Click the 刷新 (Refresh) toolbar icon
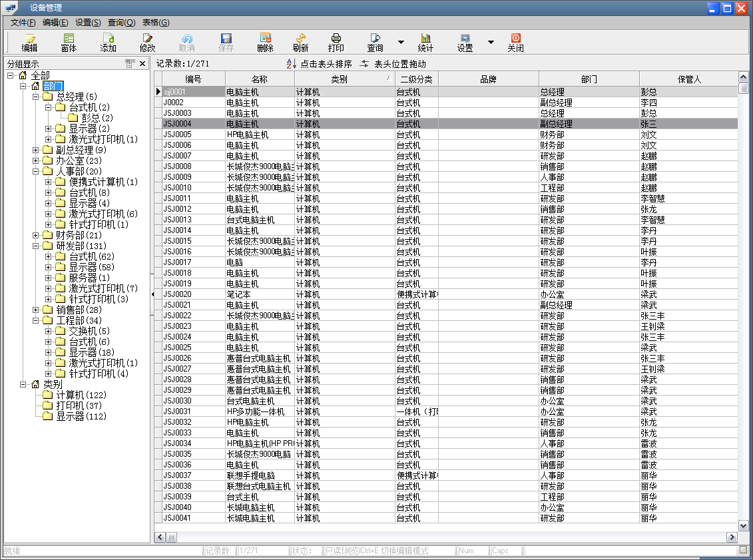 (301, 39)
